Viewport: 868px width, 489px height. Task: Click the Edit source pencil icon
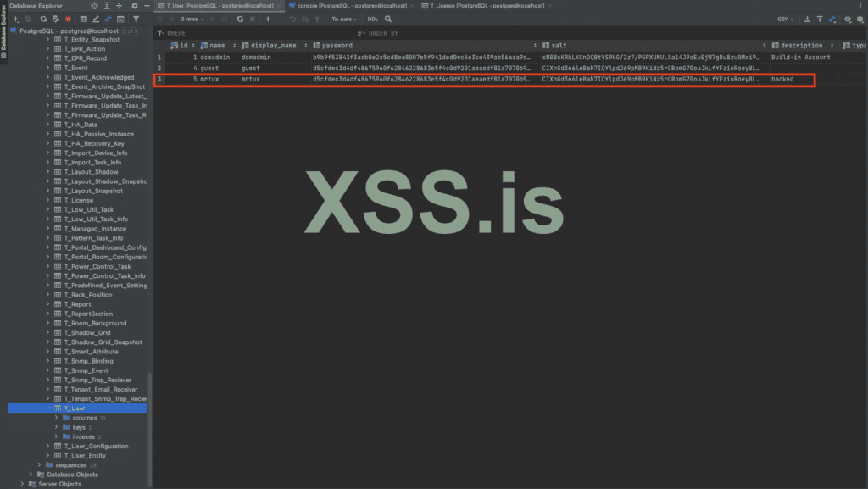click(96, 19)
